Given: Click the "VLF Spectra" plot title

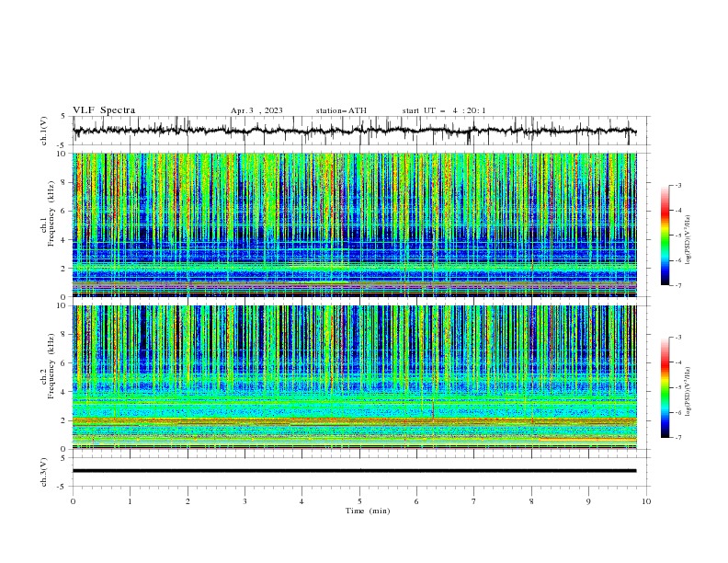Looking at the screenshot, I should click(x=104, y=110).
